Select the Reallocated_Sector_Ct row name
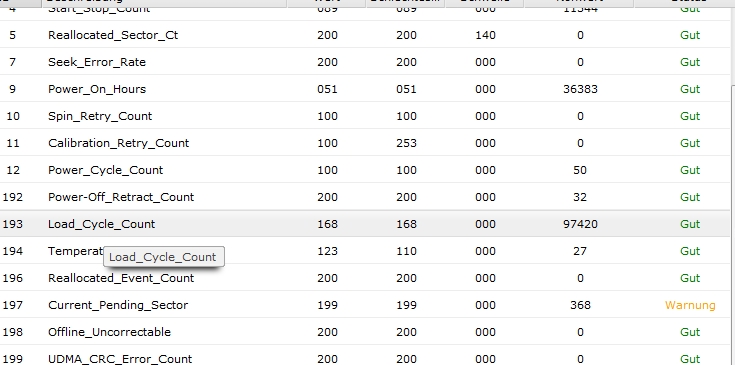 tap(113, 35)
